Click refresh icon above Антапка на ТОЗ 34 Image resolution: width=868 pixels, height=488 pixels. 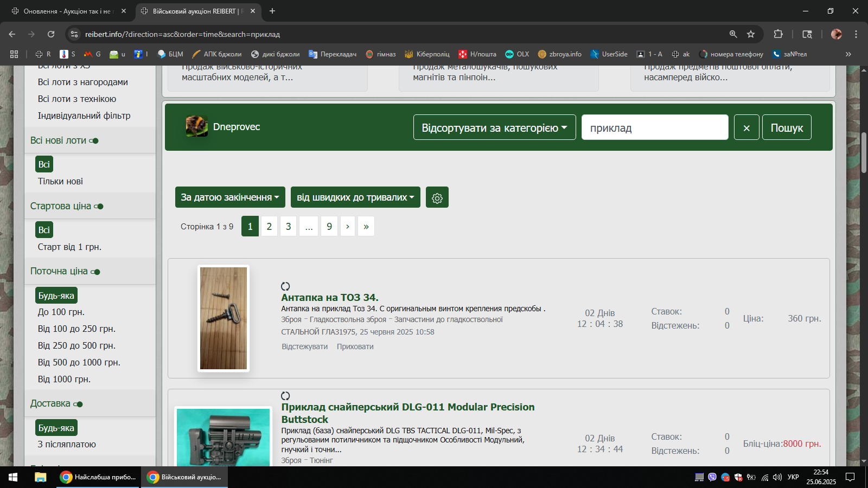pyautogui.click(x=285, y=286)
